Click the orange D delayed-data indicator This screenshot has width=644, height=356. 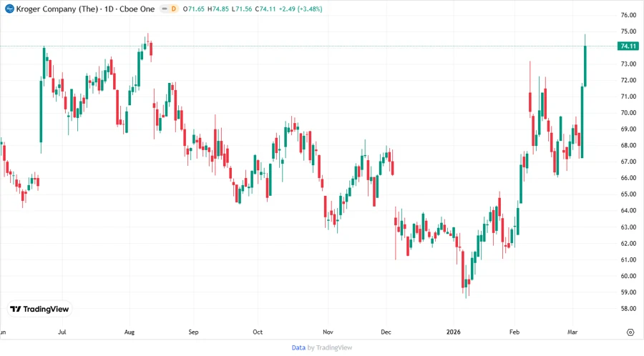pyautogui.click(x=174, y=9)
